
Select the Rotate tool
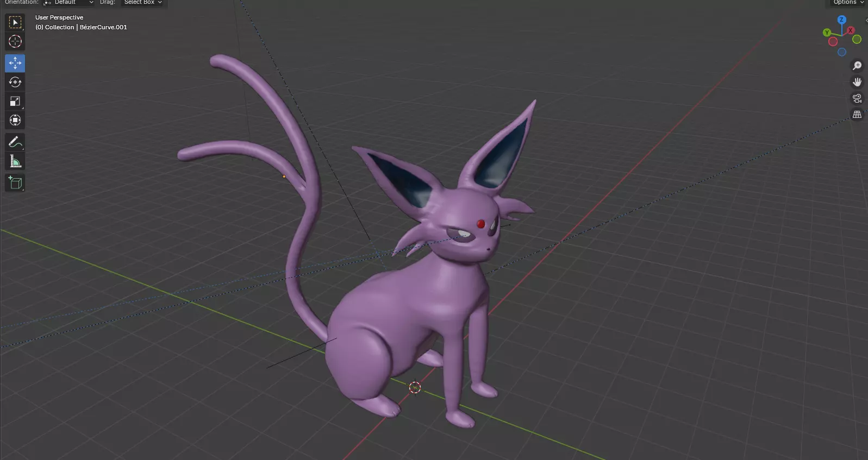coord(15,82)
